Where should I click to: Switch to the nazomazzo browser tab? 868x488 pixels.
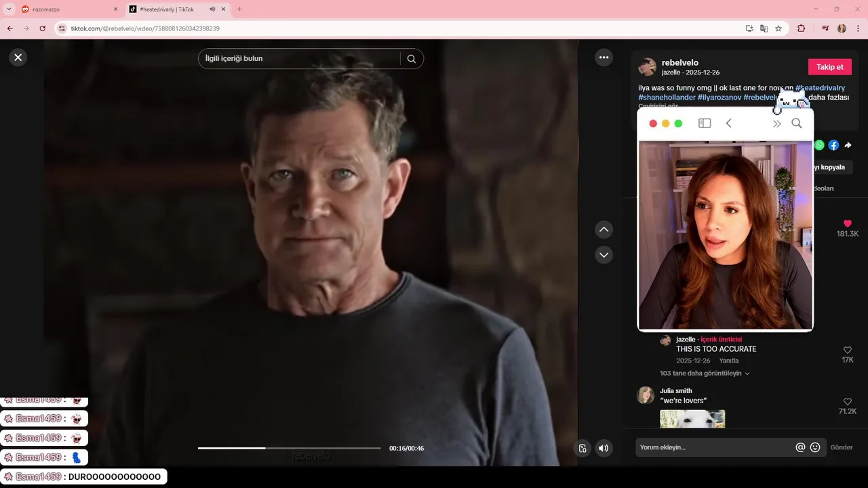68,9
